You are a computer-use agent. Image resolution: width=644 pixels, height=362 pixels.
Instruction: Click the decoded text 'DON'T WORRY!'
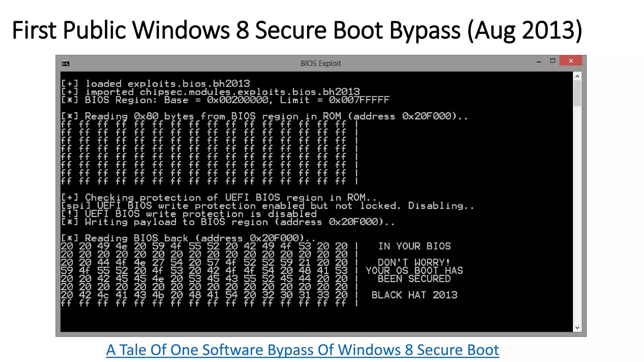coord(414,262)
